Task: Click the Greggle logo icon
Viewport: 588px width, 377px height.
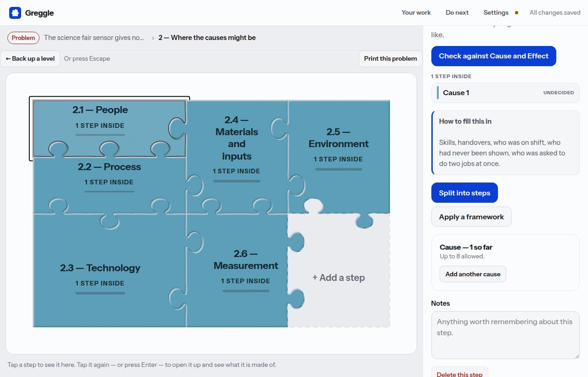Action: [x=15, y=13]
